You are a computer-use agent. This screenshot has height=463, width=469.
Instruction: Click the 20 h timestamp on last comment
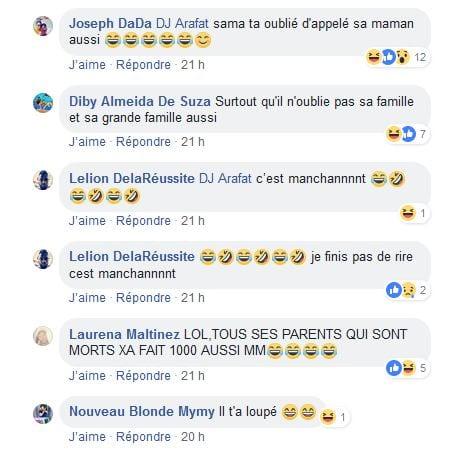(193, 437)
